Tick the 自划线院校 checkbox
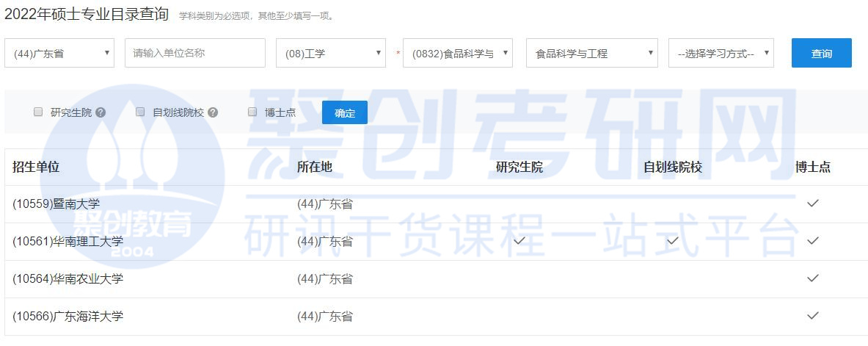Viewport: 868px width, 346px height. 140,112
